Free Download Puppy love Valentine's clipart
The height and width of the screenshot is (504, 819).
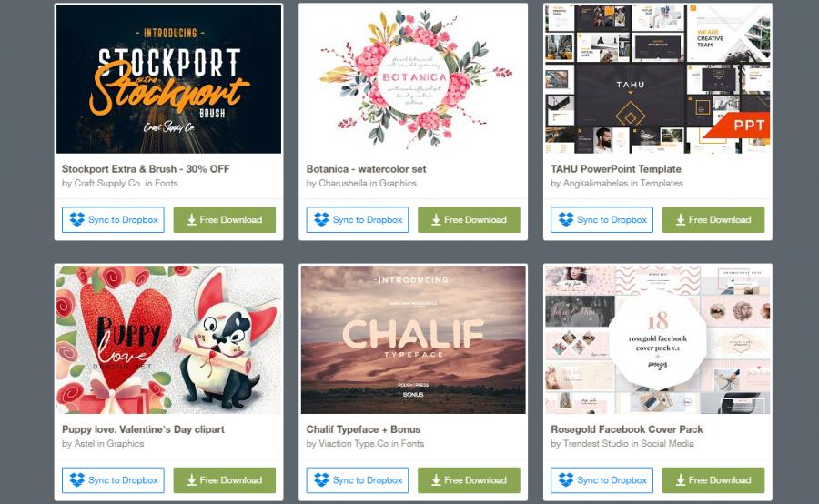tap(225, 480)
